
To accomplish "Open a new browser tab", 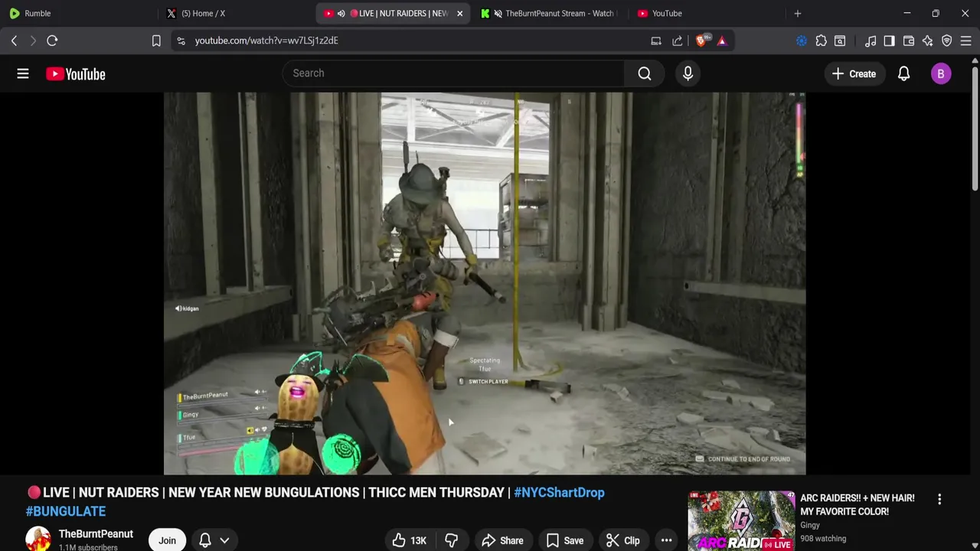I will pos(798,13).
